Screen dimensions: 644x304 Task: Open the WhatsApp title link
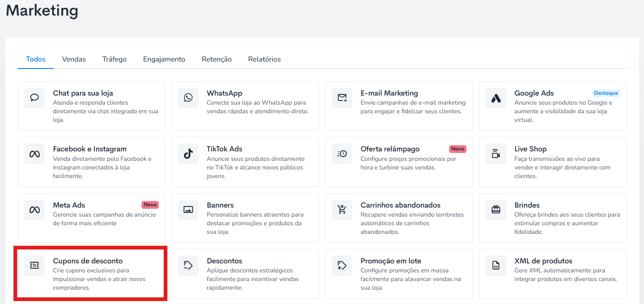(224, 93)
